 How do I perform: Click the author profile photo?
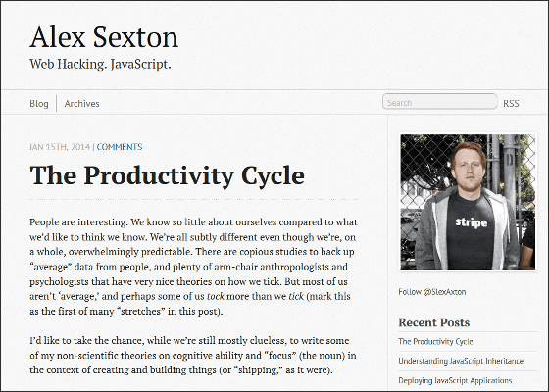[468, 202]
